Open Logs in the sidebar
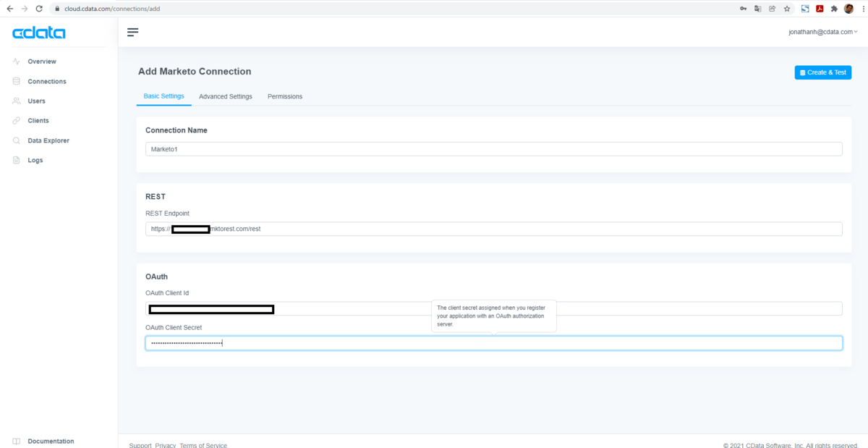868x448 pixels. [x=35, y=160]
